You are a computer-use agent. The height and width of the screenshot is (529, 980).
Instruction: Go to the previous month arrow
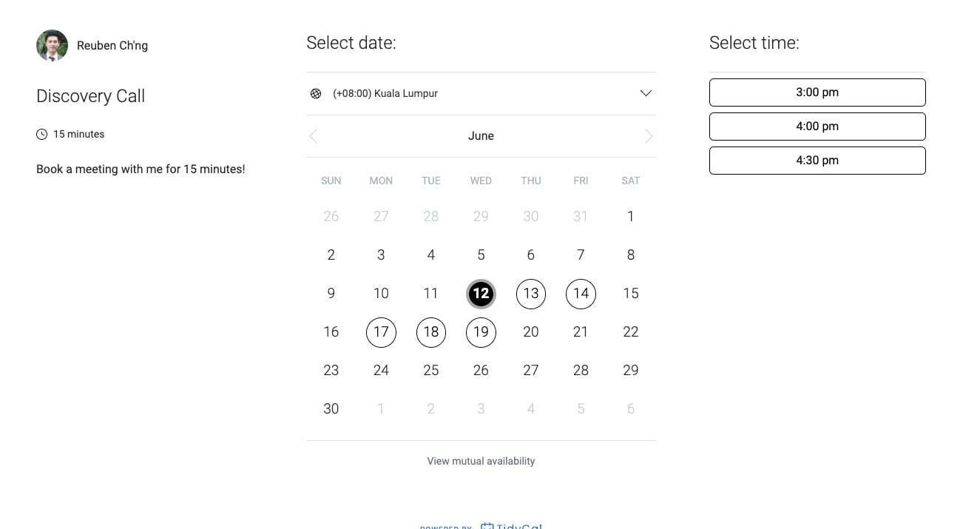click(x=314, y=136)
